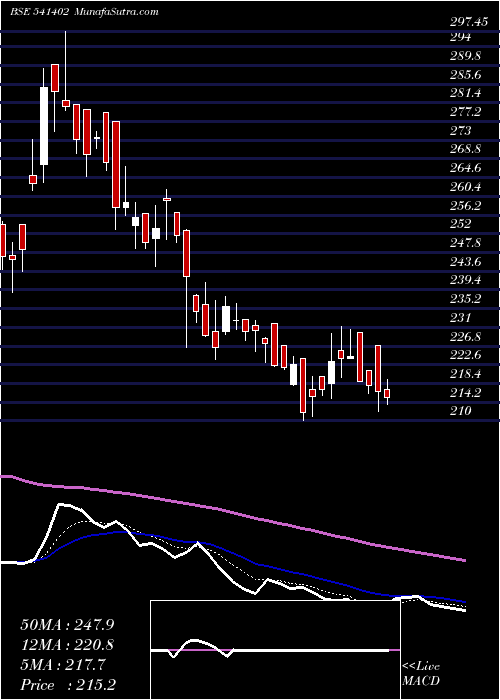The image size is (500, 700).
Task: Click the 260.4 price axis label
Action: (465, 187)
